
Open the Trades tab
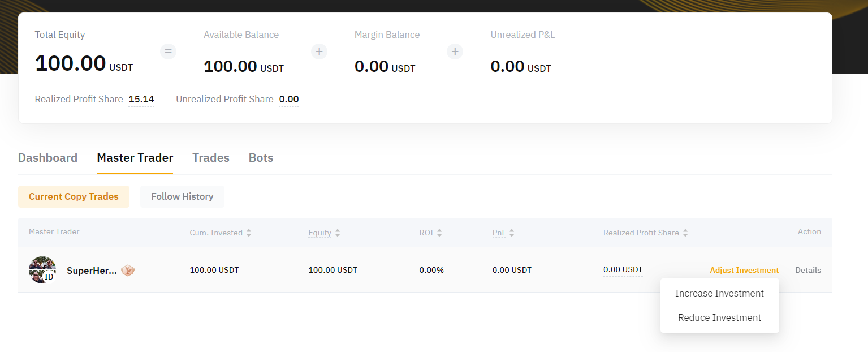coord(210,158)
